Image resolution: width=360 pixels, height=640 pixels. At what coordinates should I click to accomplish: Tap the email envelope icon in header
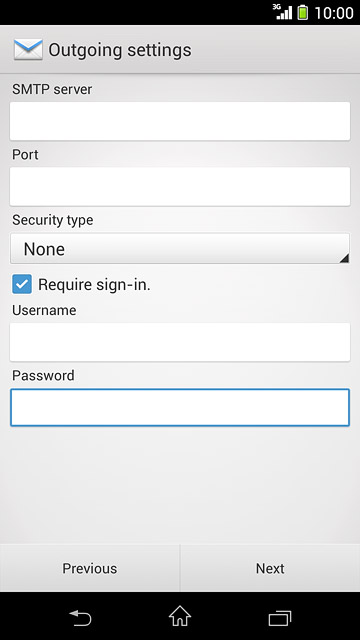tap(28, 50)
